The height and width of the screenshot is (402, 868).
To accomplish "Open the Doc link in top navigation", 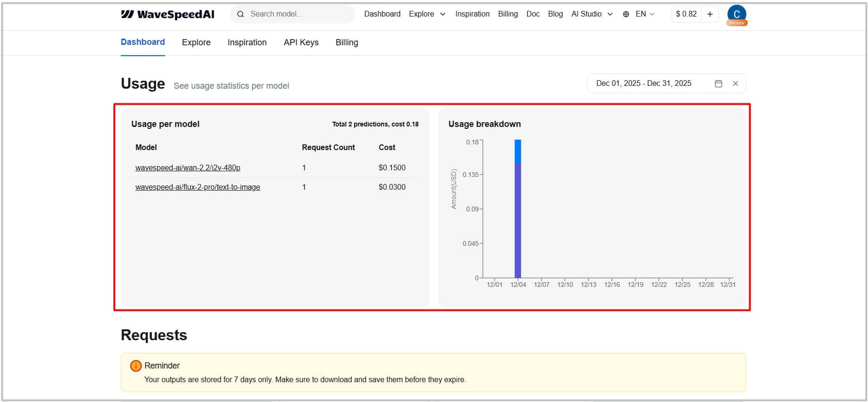I will tap(533, 14).
